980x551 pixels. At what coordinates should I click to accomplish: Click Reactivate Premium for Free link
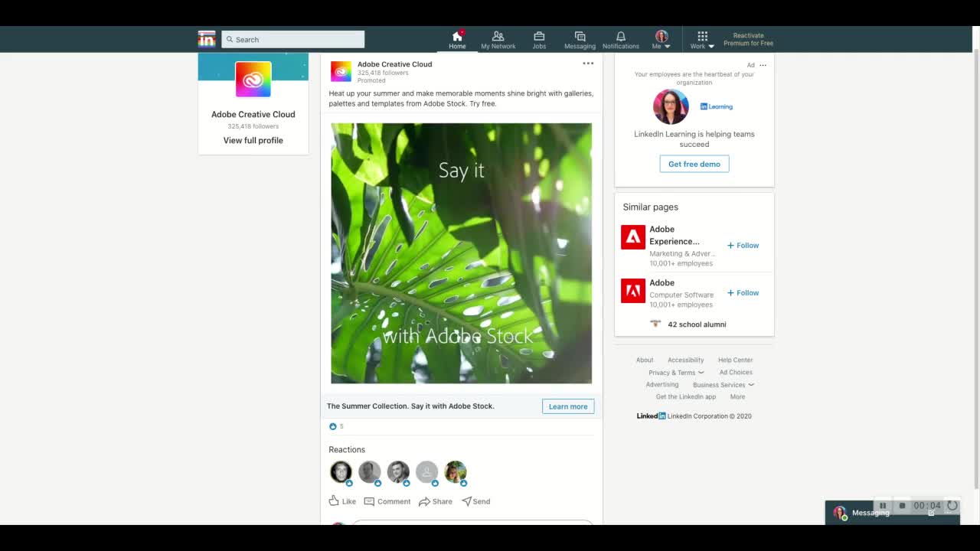[x=748, y=39]
